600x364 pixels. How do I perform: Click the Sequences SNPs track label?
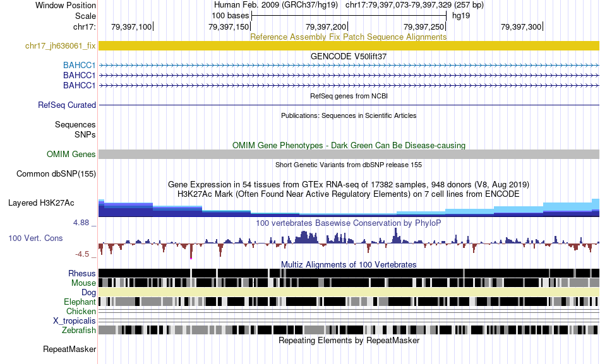[75, 129]
